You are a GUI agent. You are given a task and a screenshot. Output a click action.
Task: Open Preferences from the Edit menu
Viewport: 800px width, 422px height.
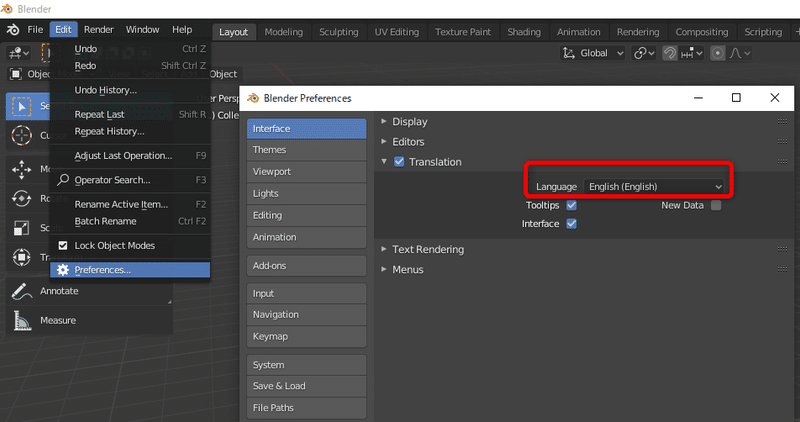[x=102, y=270]
